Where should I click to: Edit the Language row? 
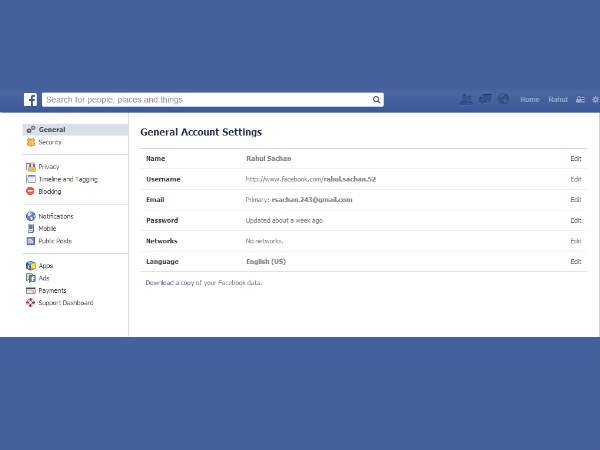(576, 261)
